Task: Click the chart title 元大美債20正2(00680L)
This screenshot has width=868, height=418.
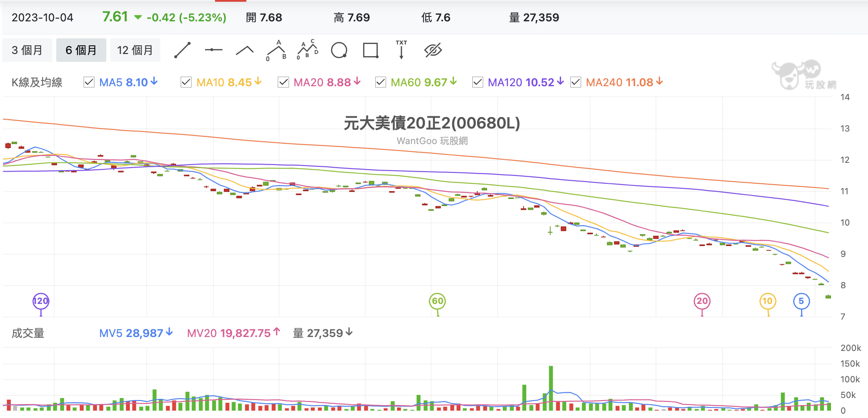Action: pos(432,123)
